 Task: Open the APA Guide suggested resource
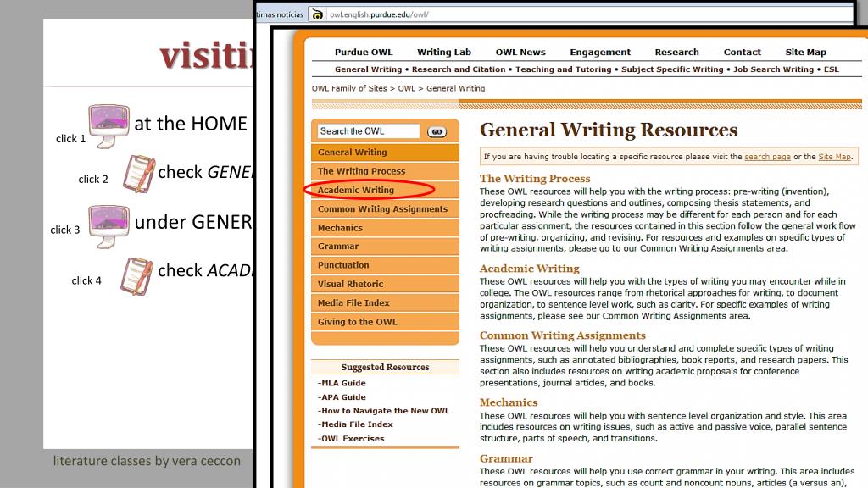coord(342,396)
